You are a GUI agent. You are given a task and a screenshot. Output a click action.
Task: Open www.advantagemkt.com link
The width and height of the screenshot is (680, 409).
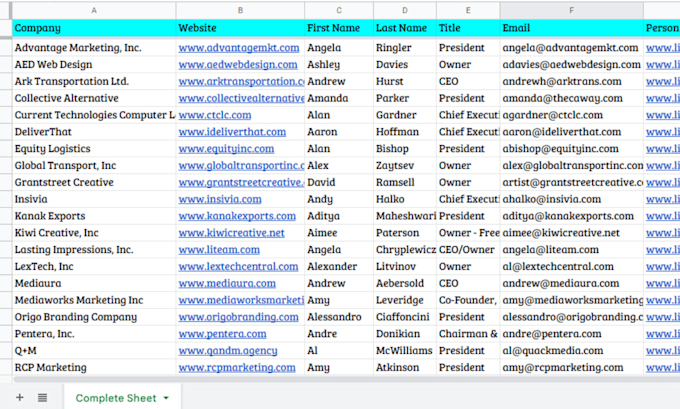coord(239,48)
